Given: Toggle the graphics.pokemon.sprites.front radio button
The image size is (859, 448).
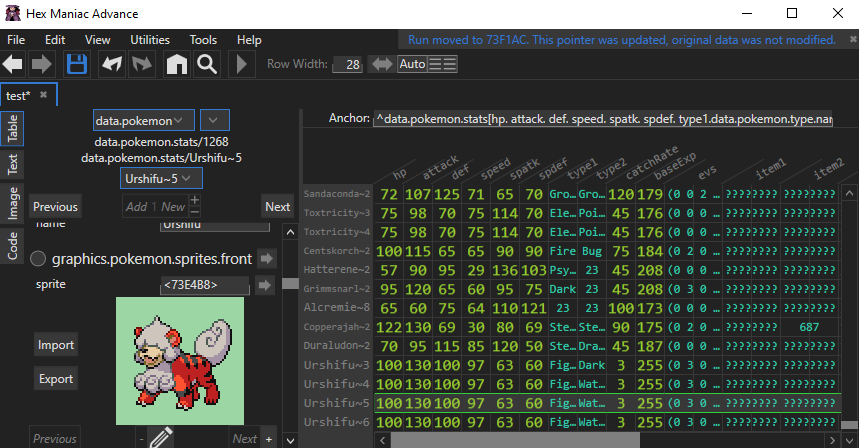Looking at the screenshot, I should (38, 259).
